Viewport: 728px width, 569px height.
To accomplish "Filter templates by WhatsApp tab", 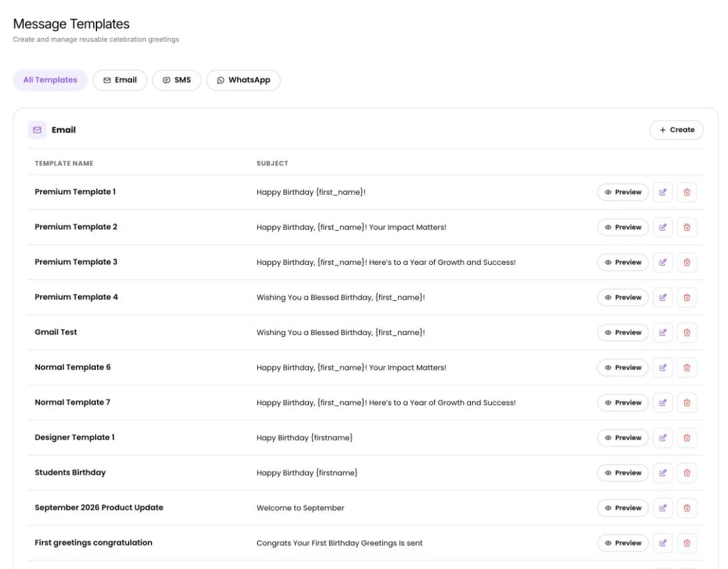I will coord(243,80).
